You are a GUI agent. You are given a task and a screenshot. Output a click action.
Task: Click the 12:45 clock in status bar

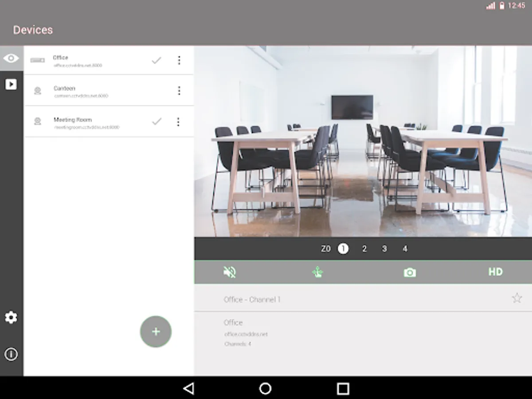coord(516,6)
